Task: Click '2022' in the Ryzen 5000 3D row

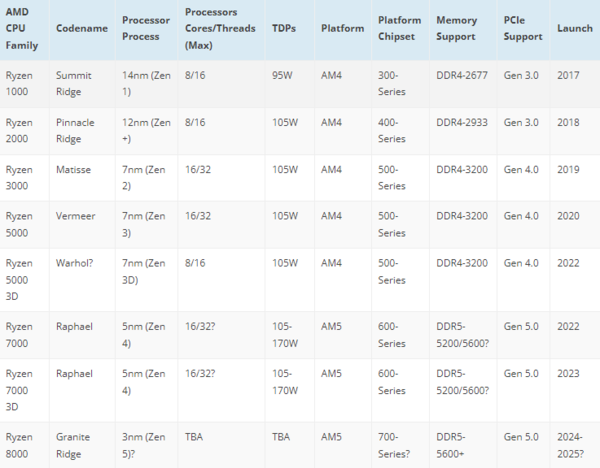Action: pyautogui.click(x=568, y=263)
